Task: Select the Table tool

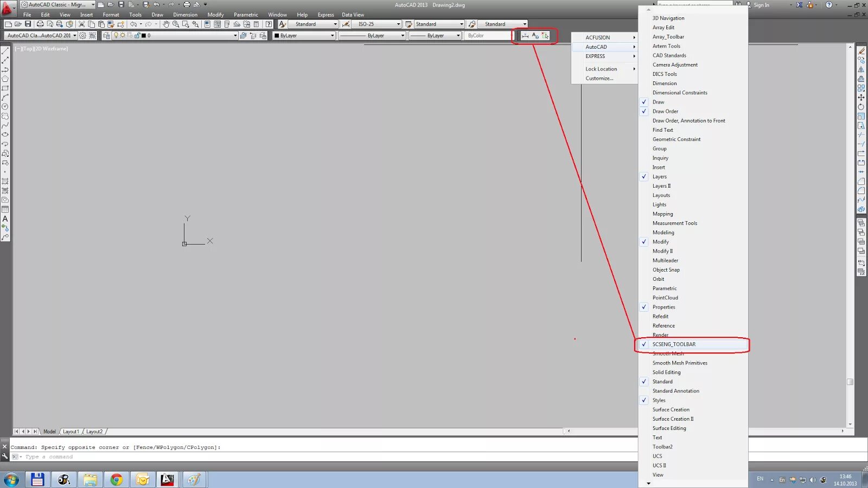Action: pos(5,209)
